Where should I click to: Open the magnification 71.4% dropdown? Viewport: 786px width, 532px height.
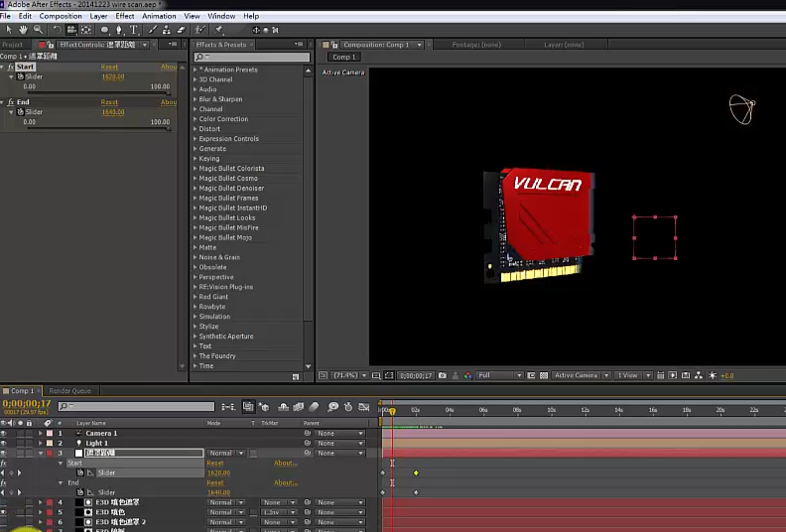coord(350,375)
